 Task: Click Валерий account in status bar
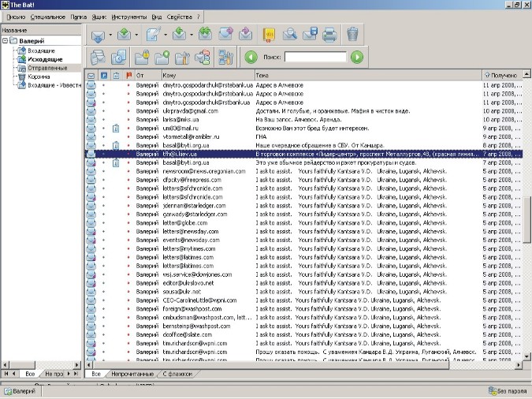point(21,391)
